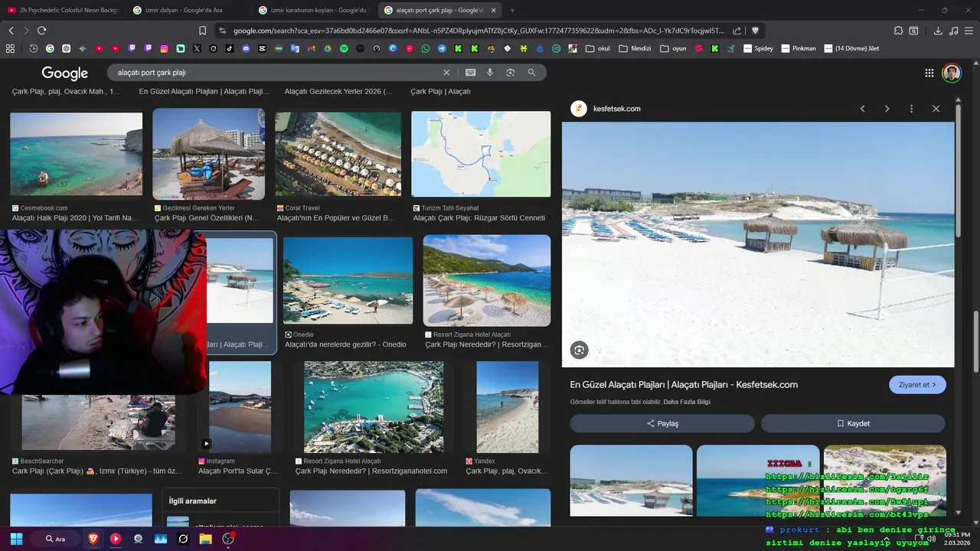Screen dimensions: 980x551
Task: Switch to the izmir karaburun koyları tab
Action: coord(315,10)
